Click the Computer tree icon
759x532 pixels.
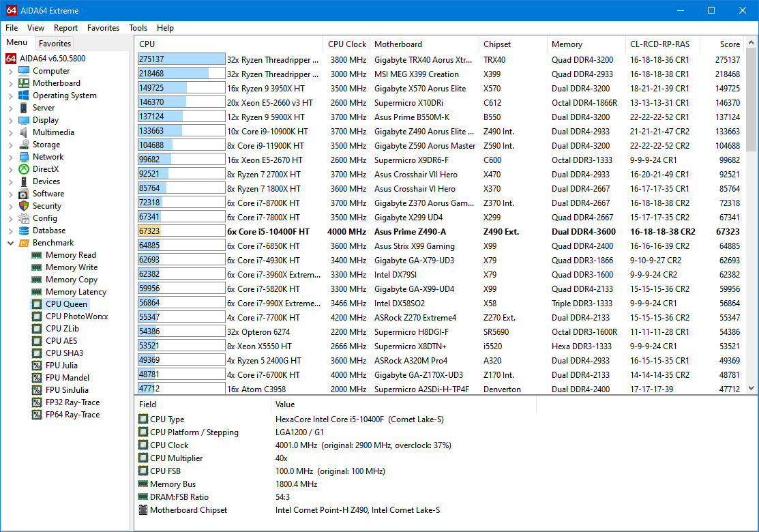click(x=24, y=71)
